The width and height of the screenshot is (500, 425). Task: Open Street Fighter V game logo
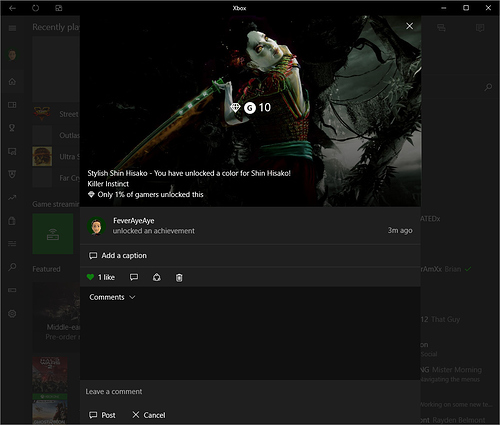[42, 114]
